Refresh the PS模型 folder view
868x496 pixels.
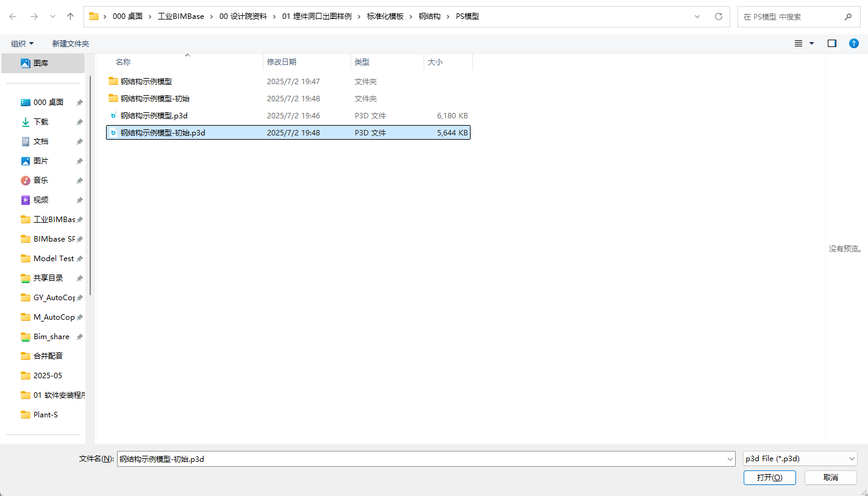click(719, 16)
